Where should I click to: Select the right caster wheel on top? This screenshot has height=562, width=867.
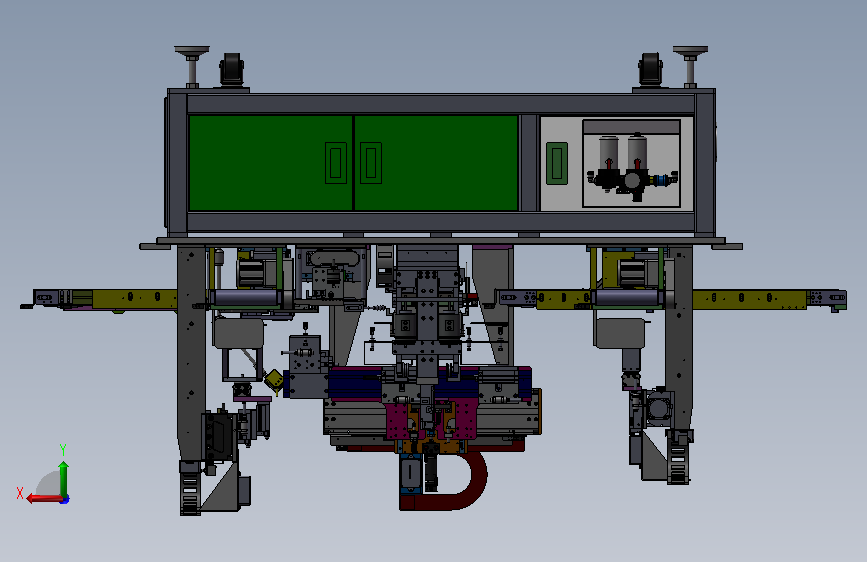click(650, 70)
